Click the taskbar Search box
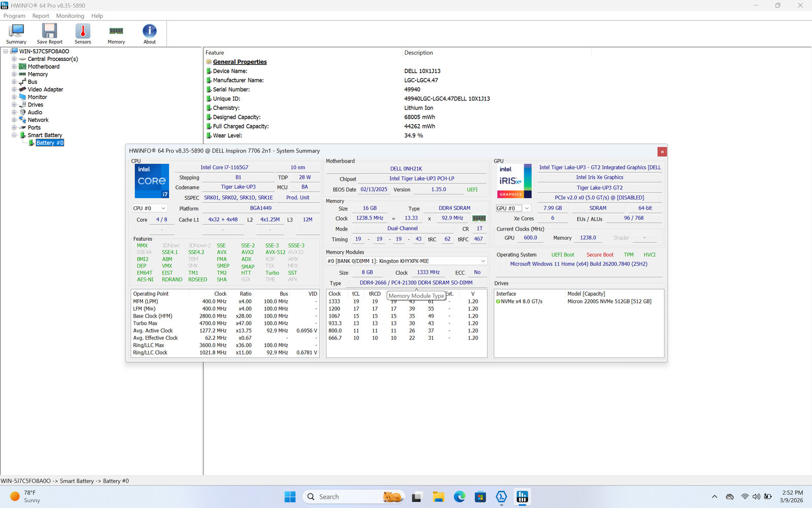This screenshot has height=508, width=812. (x=354, y=497)
